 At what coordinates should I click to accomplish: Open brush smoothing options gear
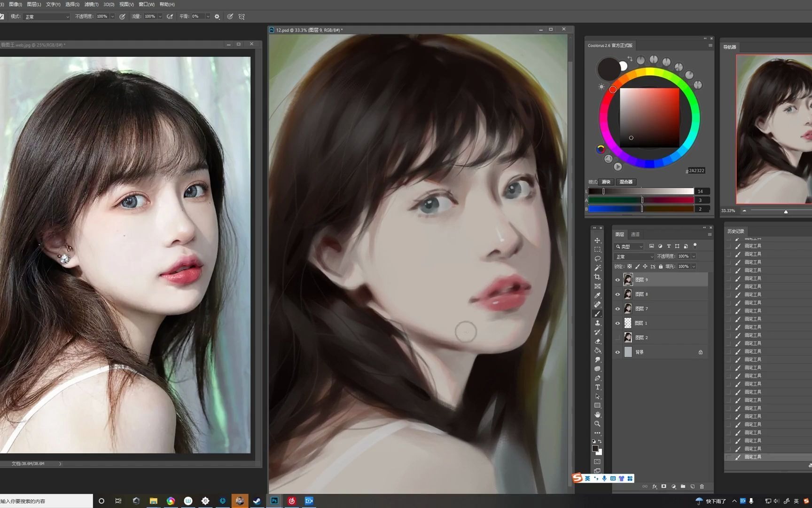(x=217, y=16)
